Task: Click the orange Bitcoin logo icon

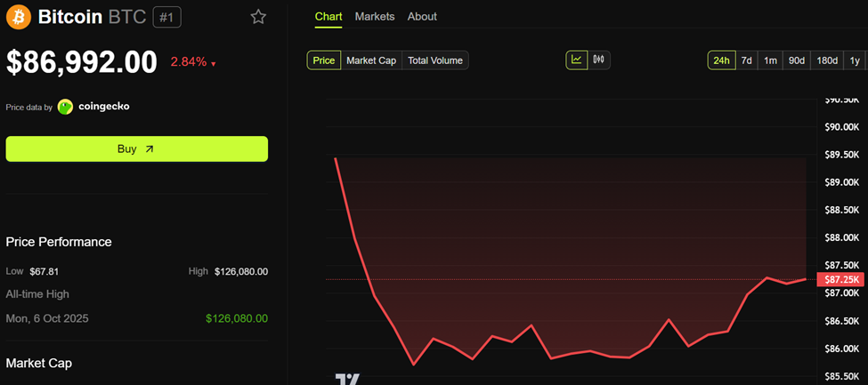Action: 19,17
